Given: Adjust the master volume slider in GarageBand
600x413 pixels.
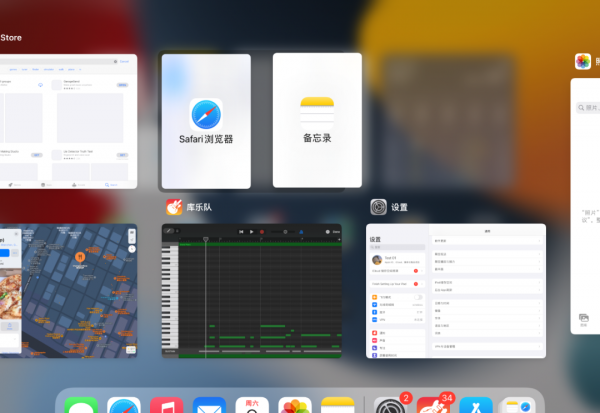Looking at the screenshot, I should point(283,232).
